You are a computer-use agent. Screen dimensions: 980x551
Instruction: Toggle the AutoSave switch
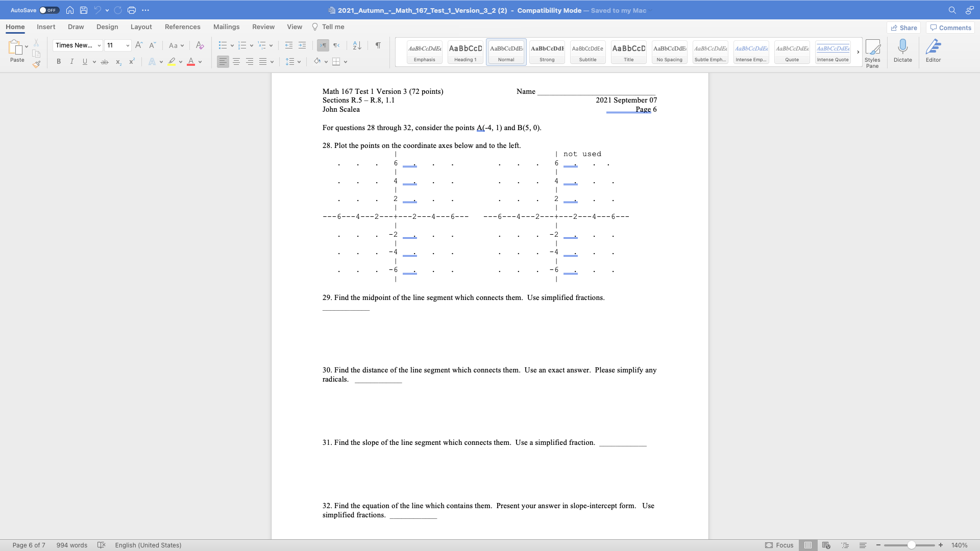49,10
